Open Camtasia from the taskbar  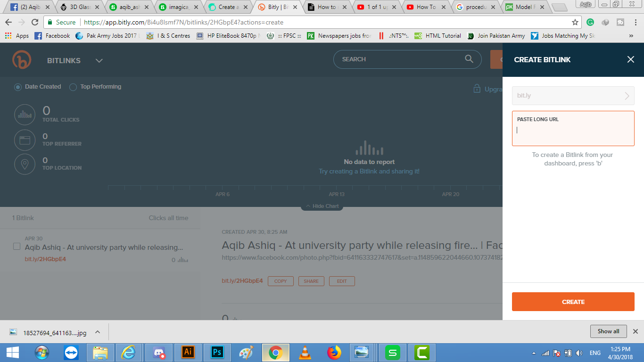pos(422,352)
